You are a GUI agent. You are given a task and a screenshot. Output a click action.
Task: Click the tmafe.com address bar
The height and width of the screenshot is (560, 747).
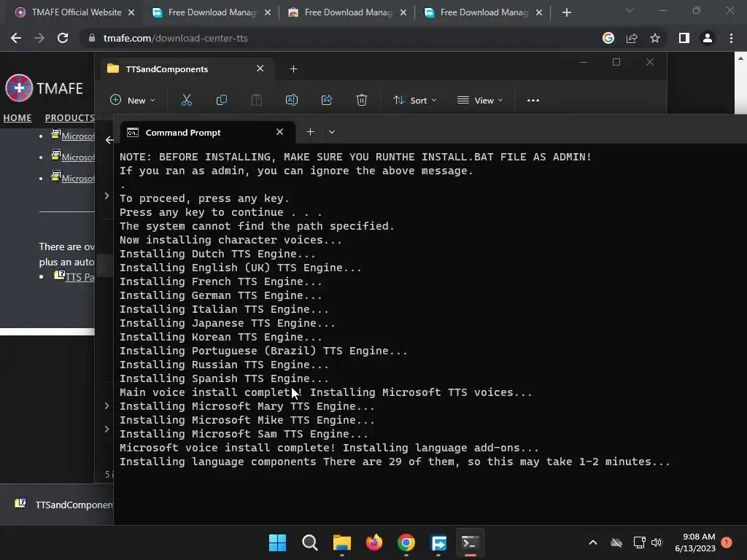pos(333,38)
